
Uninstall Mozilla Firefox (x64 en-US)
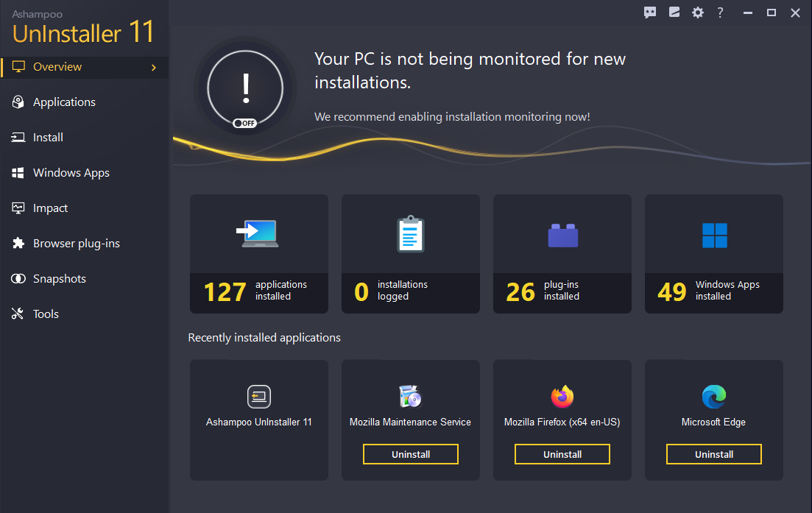(562, 454)
